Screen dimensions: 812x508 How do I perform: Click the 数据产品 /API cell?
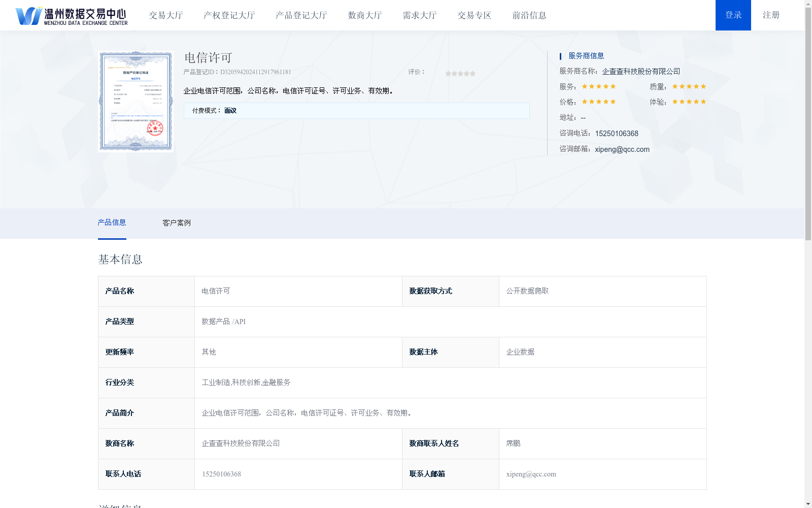[x=451, y=322]
